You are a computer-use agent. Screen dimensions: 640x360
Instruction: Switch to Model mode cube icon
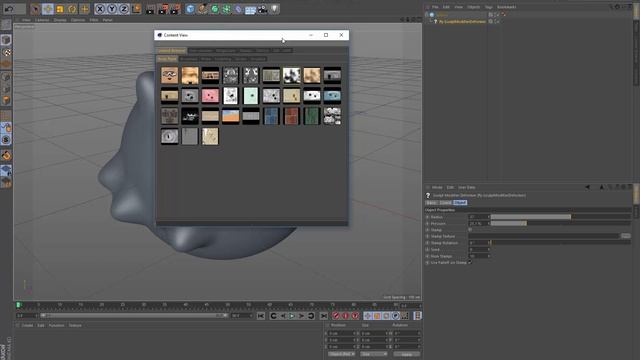[6, 40]
